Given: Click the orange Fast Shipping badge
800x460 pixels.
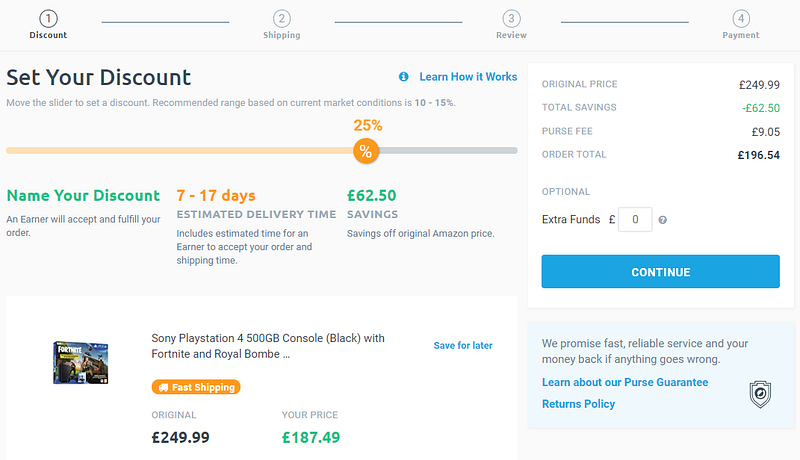Looking at the screenshot, I should coord(195,387).
